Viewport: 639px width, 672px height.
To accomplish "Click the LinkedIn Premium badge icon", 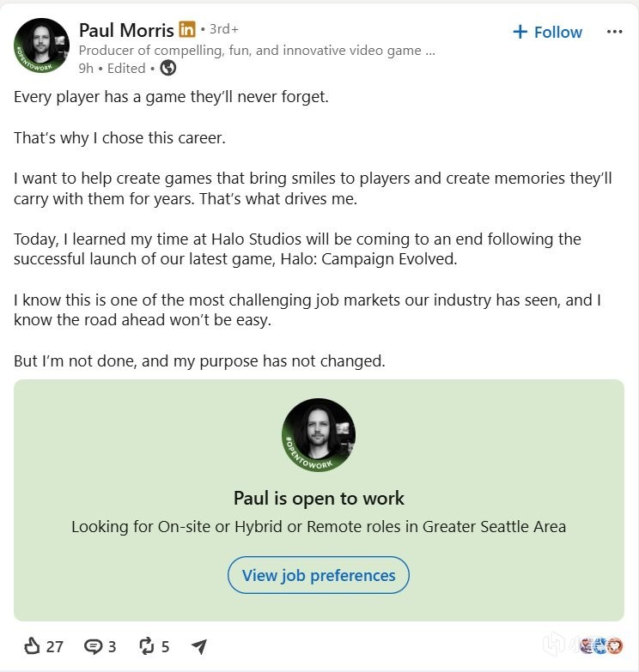I will 187,29.
